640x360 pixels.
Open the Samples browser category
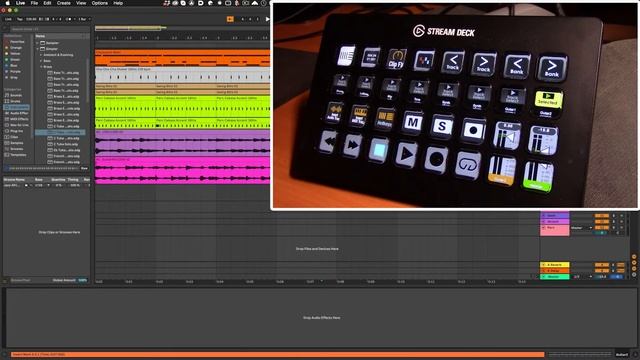16,143
